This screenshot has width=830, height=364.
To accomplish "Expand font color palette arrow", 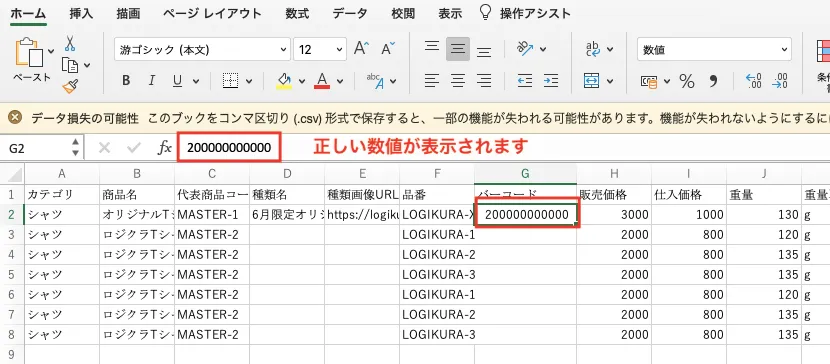I will [x=340, y=81].
